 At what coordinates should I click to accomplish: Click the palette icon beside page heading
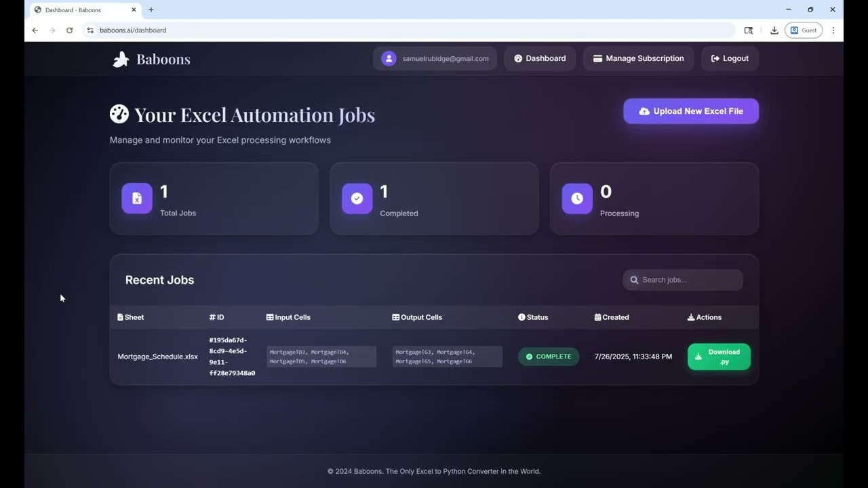click(119, 114)
